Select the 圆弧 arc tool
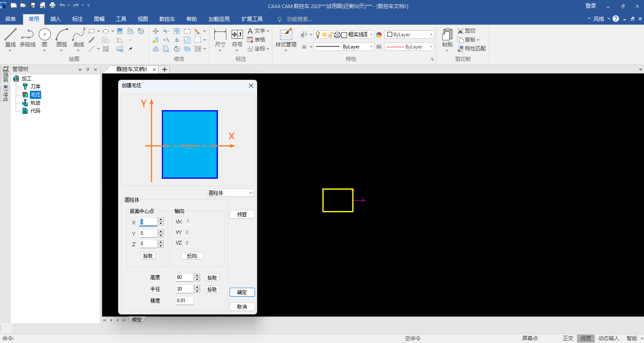This screenshot has width=644, height=343. (62, 38)
